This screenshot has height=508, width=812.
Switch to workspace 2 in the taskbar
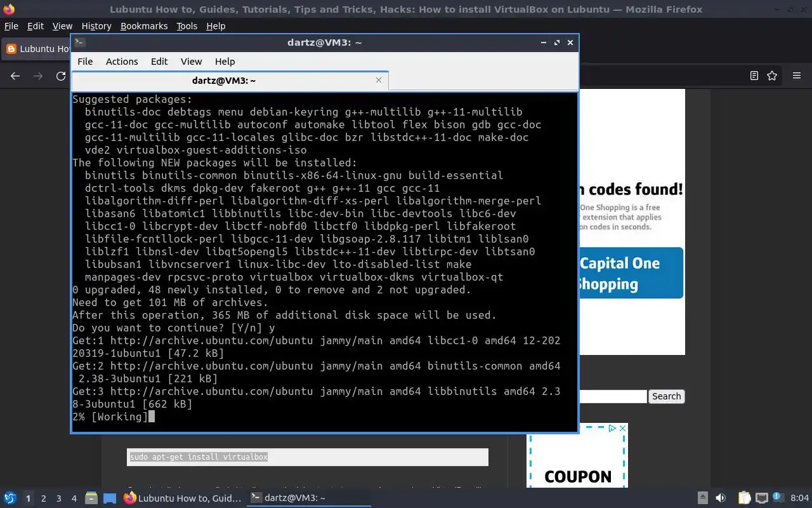pos(43,498)
